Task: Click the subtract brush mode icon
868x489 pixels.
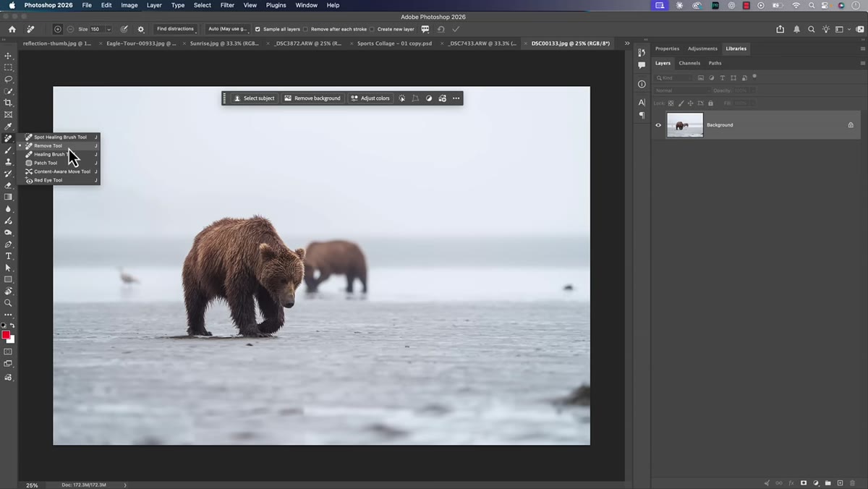Action: coord(70,29)
